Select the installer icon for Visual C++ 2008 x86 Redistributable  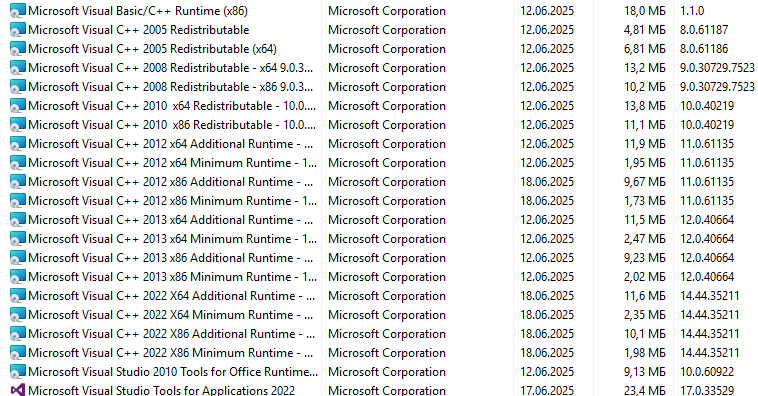(17, 87)
